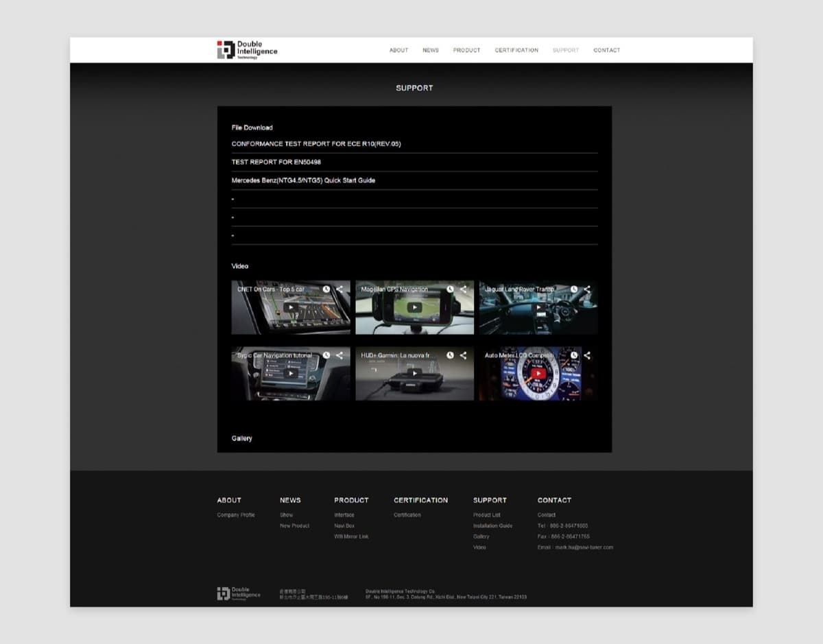Click NEWS heading in footer
Screen dimensions: 823x644
[290, 500]
